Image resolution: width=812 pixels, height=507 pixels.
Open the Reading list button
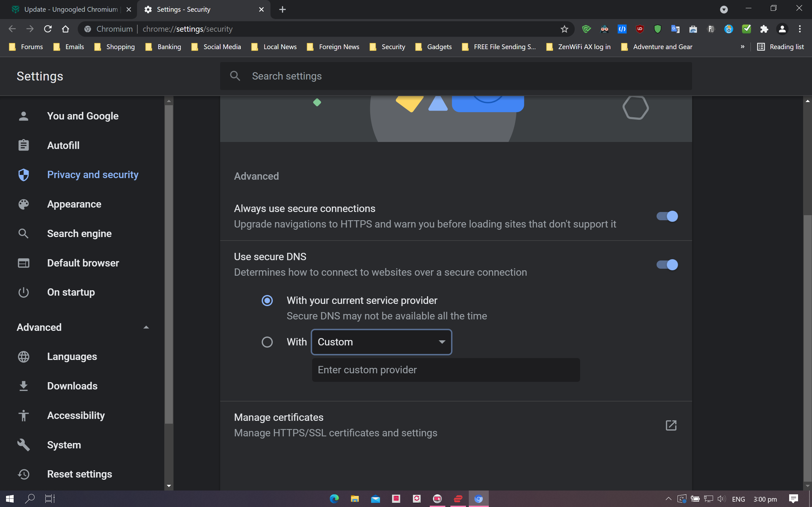point(781,47)
